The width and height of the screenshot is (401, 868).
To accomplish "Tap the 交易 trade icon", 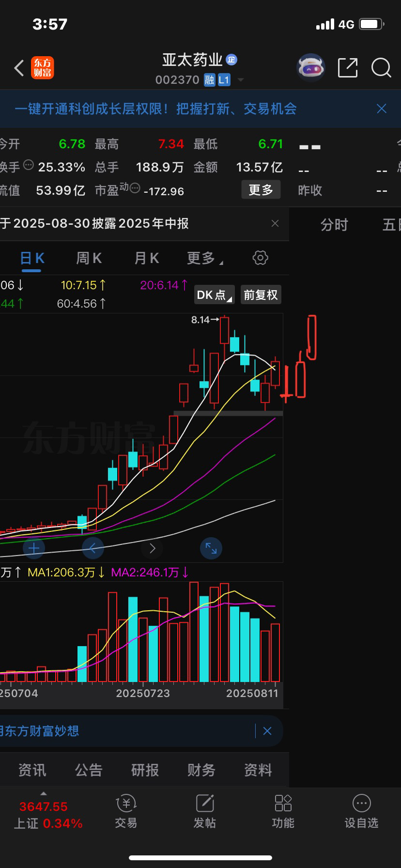I will point(126,812).
